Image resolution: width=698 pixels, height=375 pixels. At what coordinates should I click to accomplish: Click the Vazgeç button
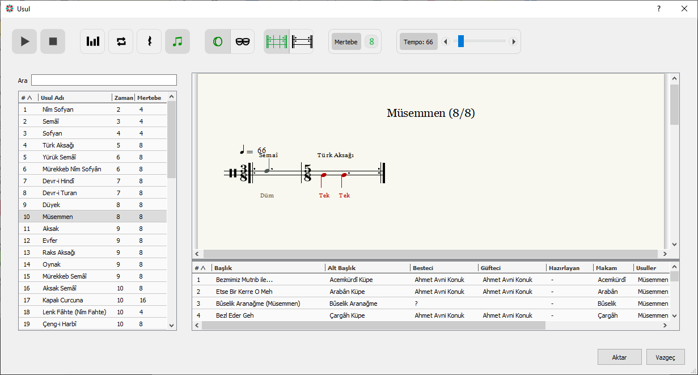(x=665, y=357)
